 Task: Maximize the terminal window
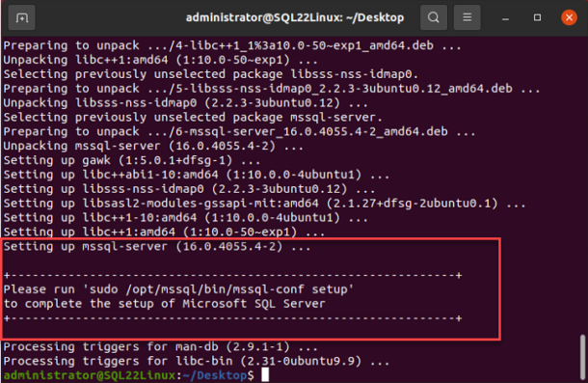click(x=537, y=17)
